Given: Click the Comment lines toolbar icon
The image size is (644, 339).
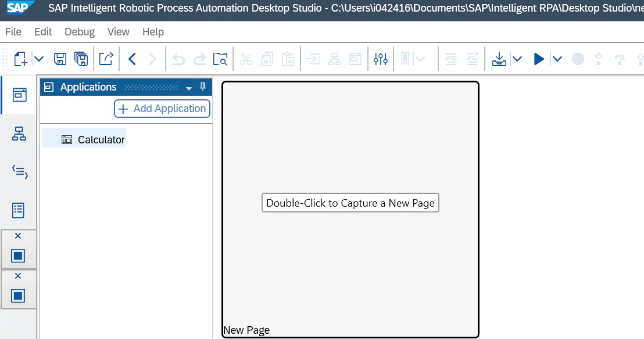Looking at the screenshot, I should coord(451,59).
